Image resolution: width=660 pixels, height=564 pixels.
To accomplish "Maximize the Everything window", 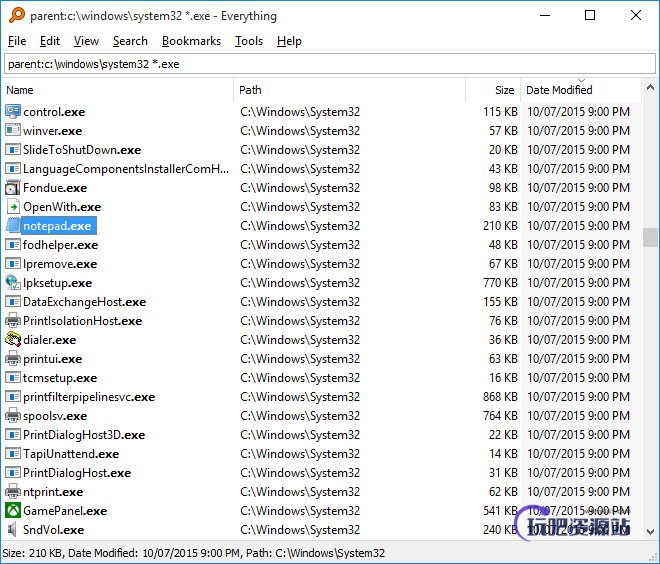I will (590, 16).
